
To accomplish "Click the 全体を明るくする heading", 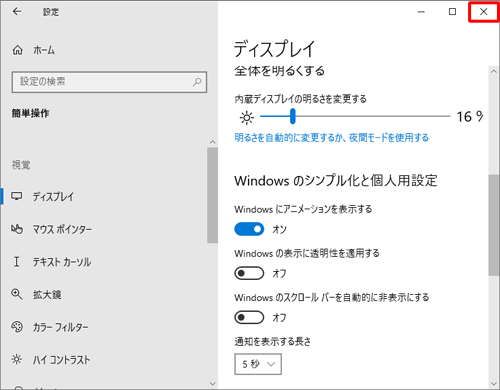I will tap(279, 71).
